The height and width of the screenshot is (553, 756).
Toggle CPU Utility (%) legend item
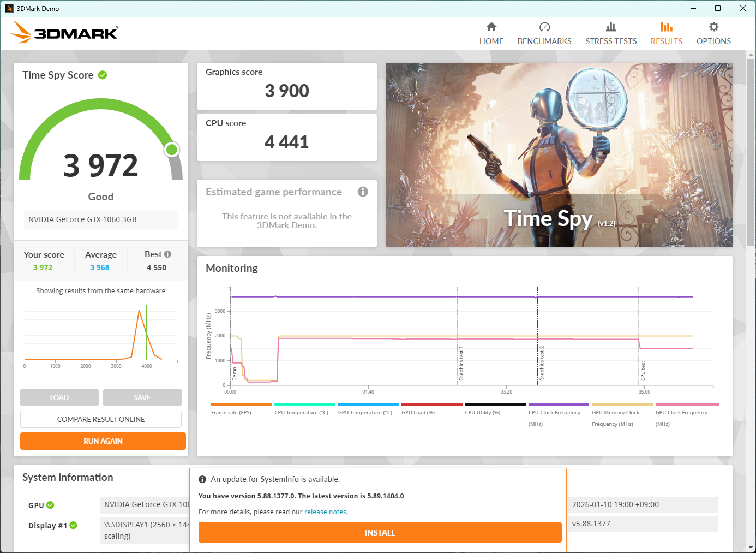point(495,411)
